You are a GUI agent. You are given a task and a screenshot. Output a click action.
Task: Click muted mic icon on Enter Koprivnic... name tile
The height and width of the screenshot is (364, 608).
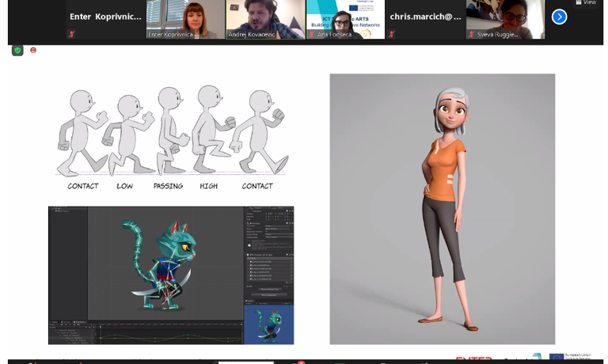point(72,34)
